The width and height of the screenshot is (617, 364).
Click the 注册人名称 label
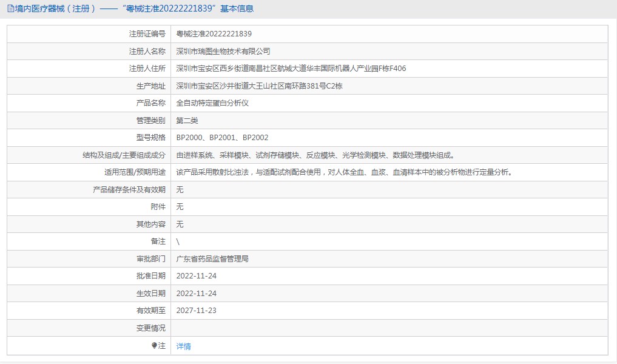pos(147,51)
